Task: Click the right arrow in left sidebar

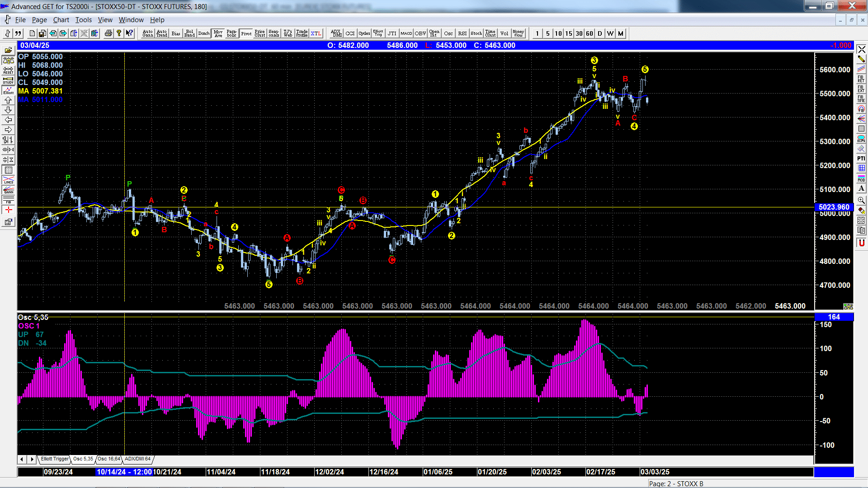Action: (8, 130)
